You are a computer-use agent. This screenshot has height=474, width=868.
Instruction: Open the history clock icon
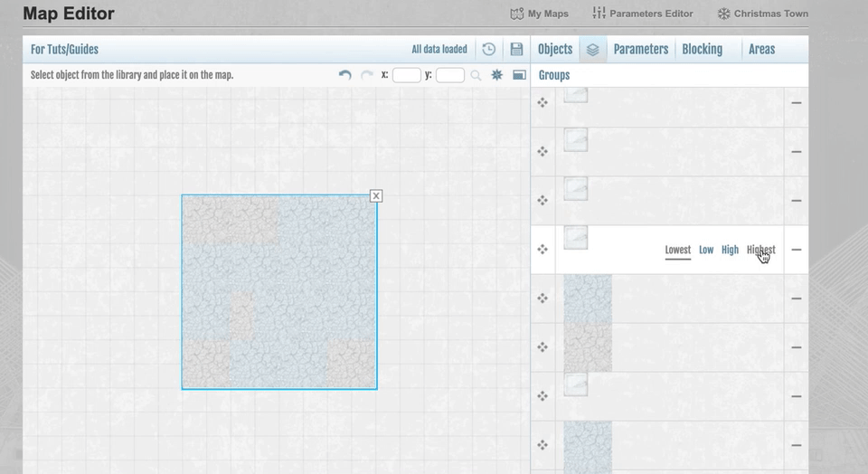[488, 50]
